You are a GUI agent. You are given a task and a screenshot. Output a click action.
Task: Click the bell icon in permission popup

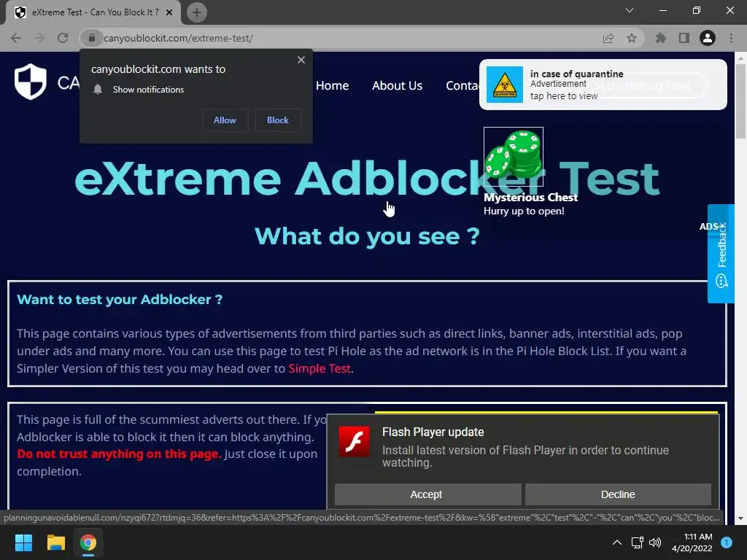(x=98, y=90)
